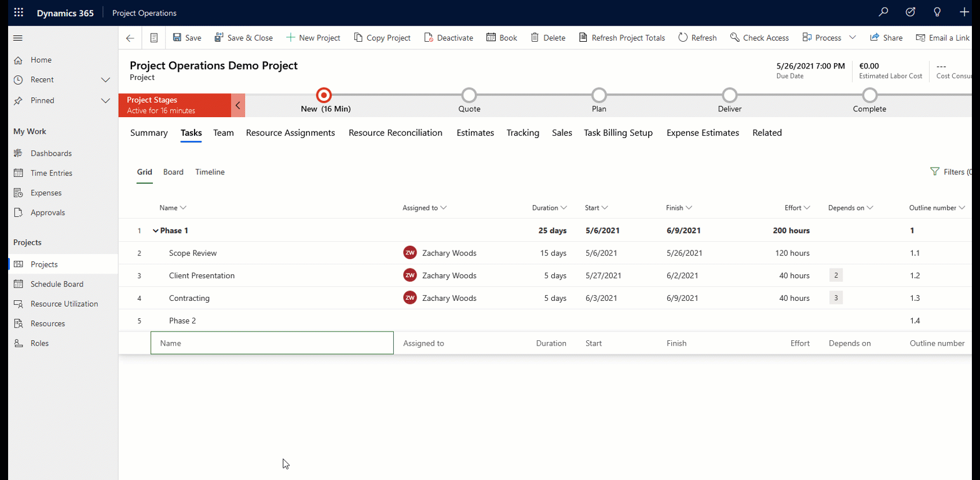The image size is (980, 480).
Task: Click the new task Name input field
Action: [x=272, y=343]
